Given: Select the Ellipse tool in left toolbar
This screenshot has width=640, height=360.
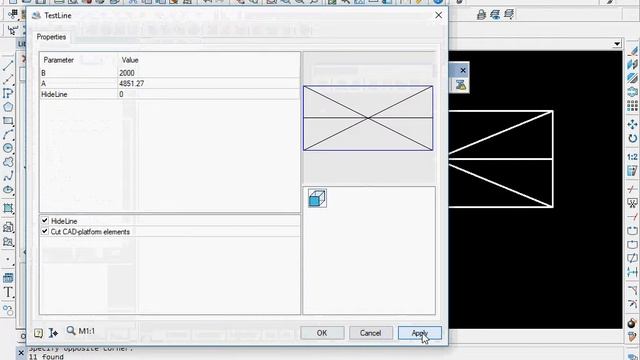Looking at the screenshot, I should tap(8, 190).
